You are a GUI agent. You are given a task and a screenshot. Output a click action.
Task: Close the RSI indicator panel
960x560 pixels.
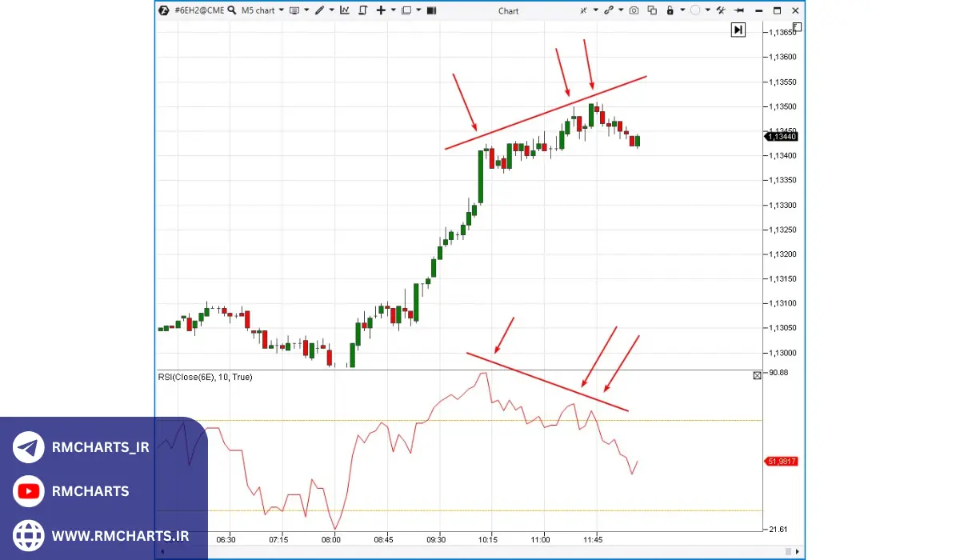(757, 375)
